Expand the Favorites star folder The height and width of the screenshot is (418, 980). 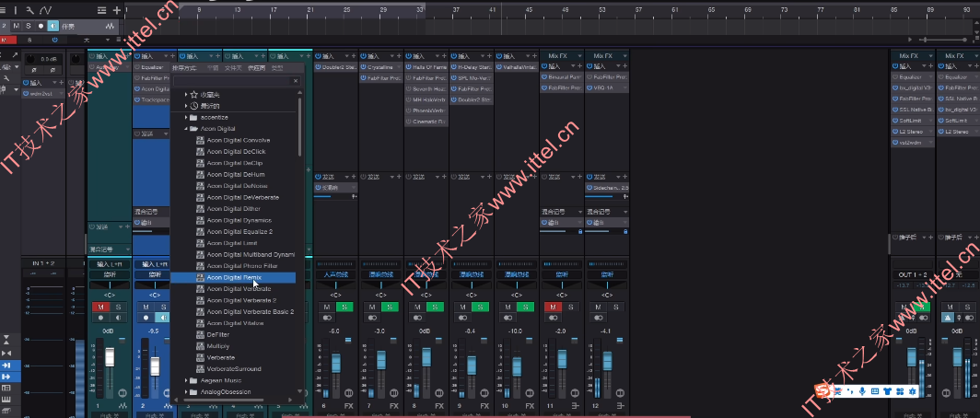[x=186, y=94]
